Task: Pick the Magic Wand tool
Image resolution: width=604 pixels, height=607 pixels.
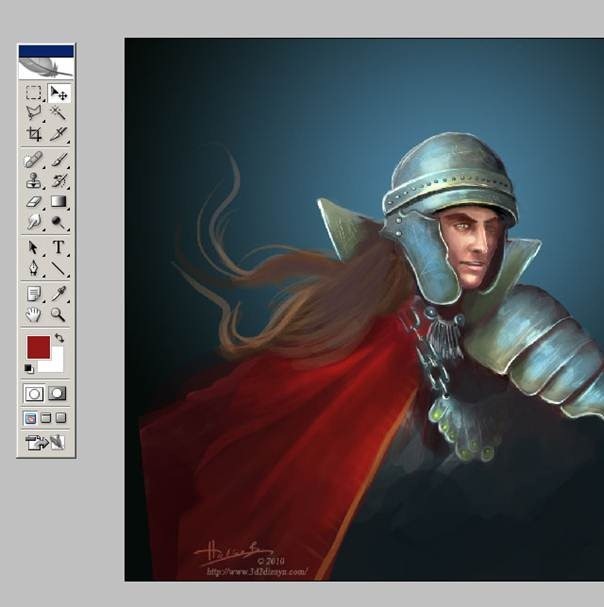Action: click(59, 113)
